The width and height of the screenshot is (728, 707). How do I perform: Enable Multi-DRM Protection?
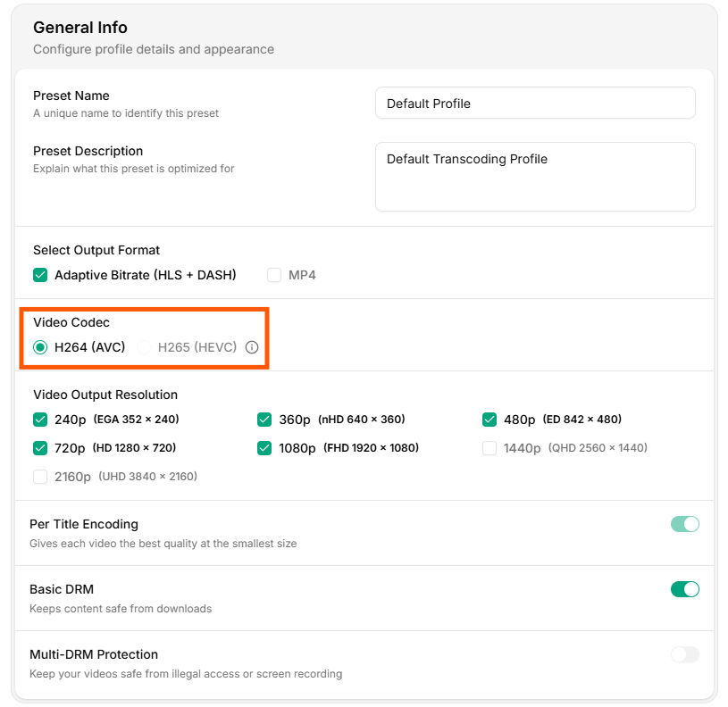click(x=684, y=654)
